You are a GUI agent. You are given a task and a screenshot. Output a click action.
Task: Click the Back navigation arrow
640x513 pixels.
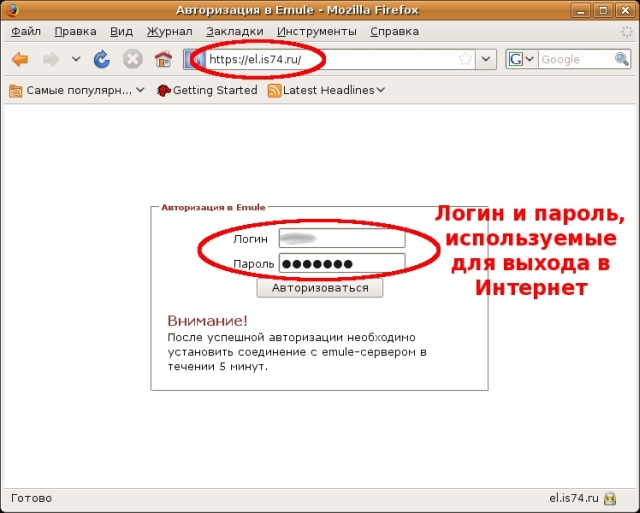click(19, 59)
